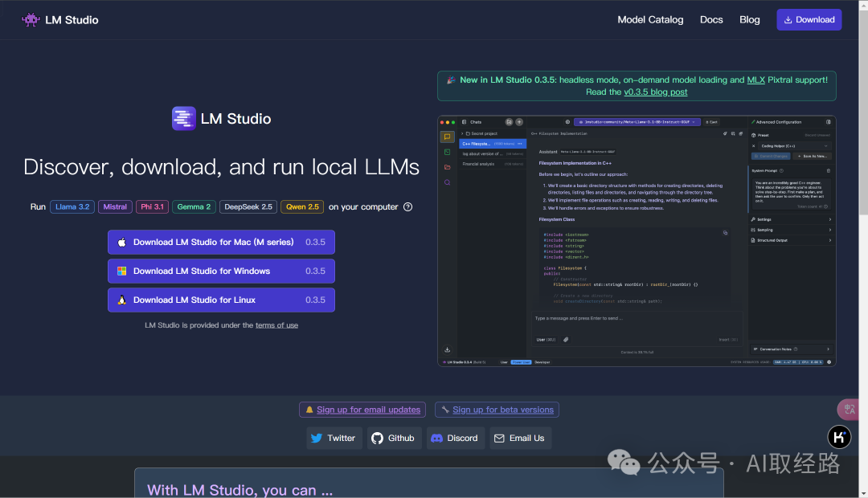Select the Mistral model badge
Viewport: 868px width, 498px height.
point(115,207)
